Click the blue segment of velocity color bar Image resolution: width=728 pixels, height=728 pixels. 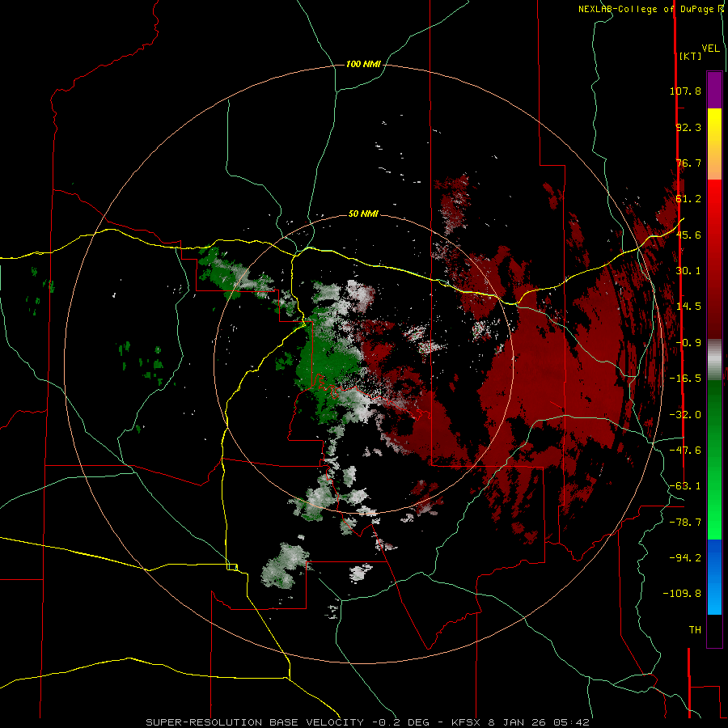click(x=714, y=577)
